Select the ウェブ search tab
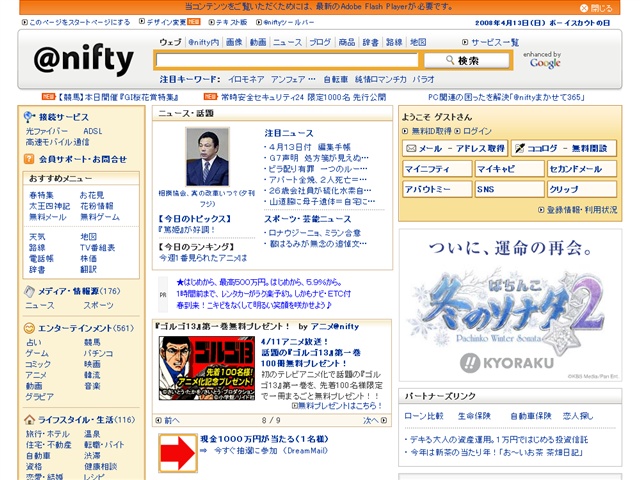This screenshot has width=640, height=480. [170, 42]
